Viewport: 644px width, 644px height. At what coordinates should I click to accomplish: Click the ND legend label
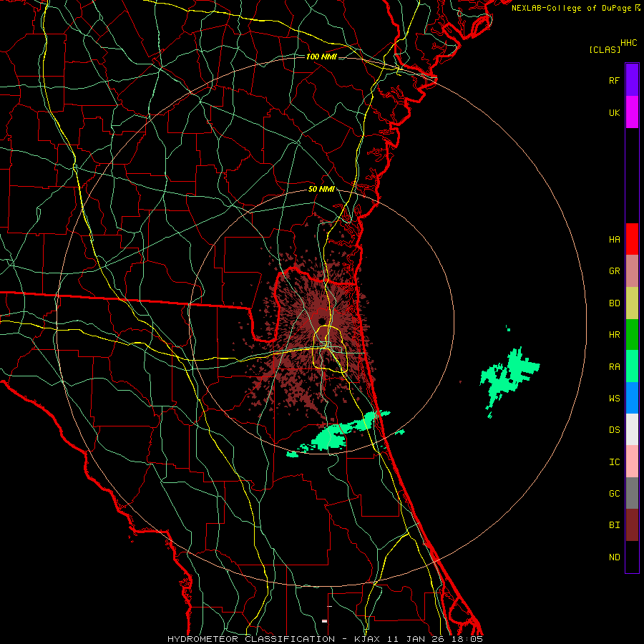pyautogui.click(x=614, y=557)
